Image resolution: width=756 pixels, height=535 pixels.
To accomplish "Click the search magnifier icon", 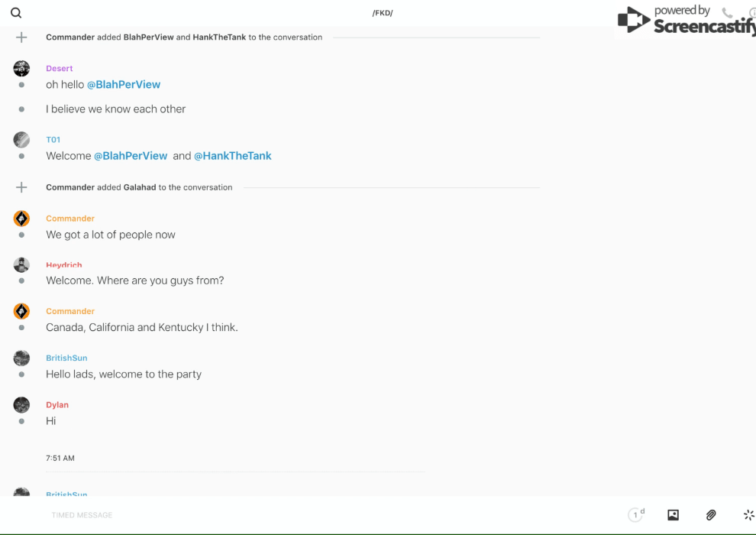I will (x=16, y=13).
